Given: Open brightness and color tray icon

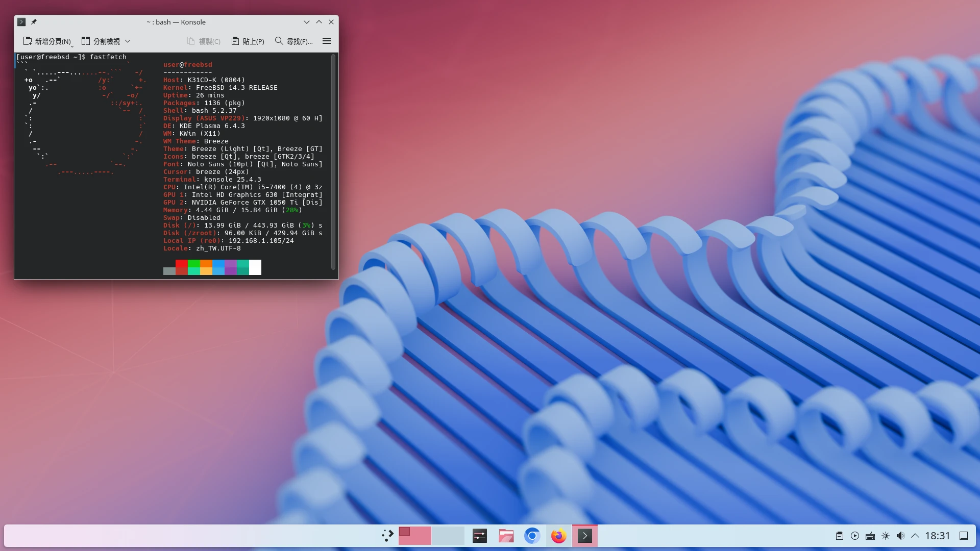Looking at the screenshot, I should pyautogui.click(x=886, y=536).
